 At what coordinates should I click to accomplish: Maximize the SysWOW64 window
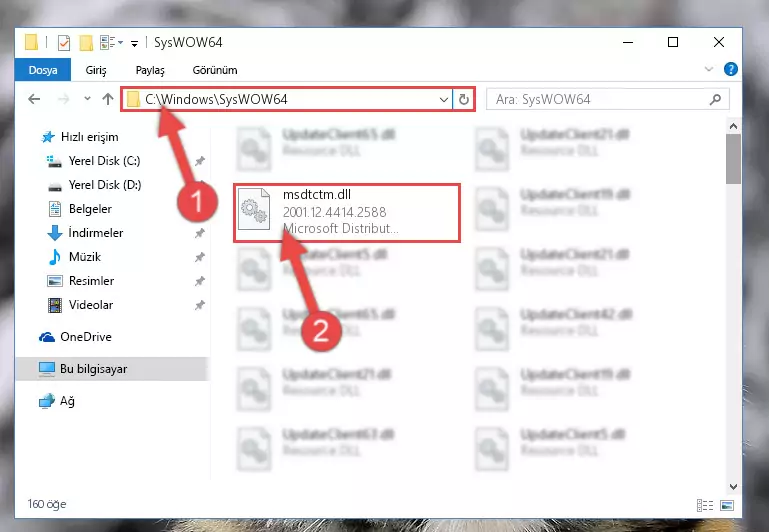click(x=673, y=43)
